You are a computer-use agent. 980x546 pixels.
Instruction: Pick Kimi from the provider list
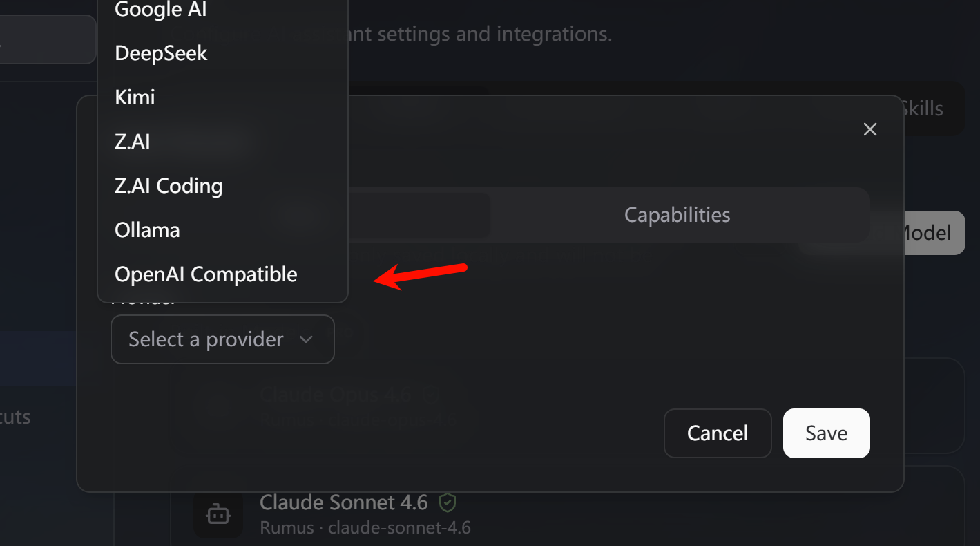tap(135, 97)
